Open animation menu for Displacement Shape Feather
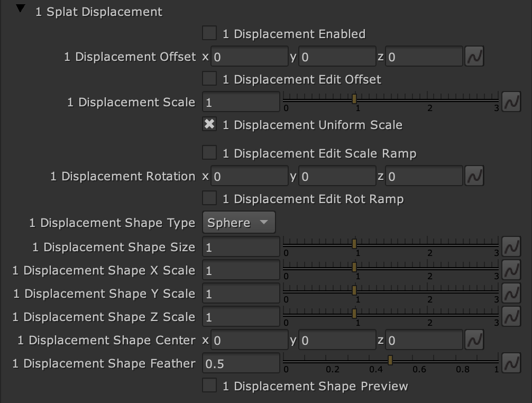Viewport: 532px width, 403px height. click(511, 363)
